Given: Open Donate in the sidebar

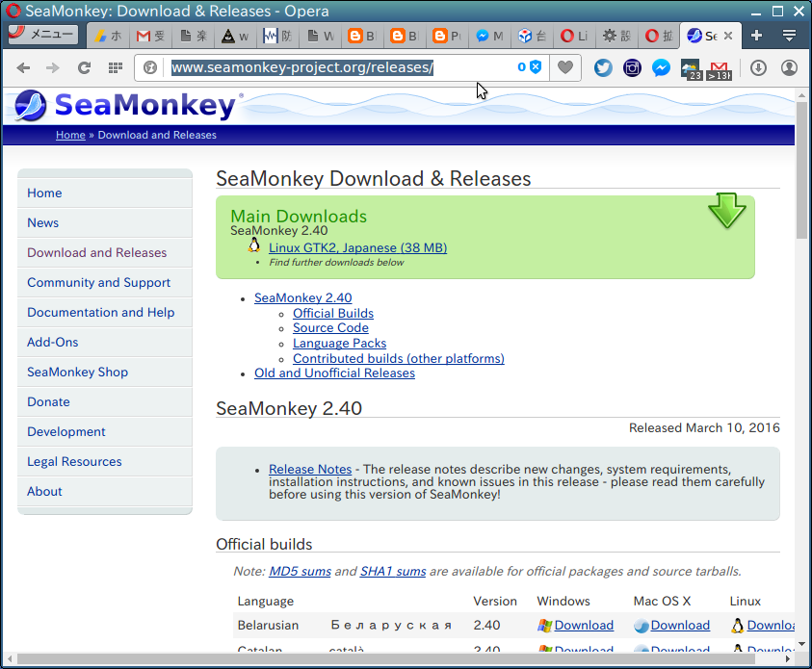Looking at the screenshot, I should pyautogui.click(x=105, y=402).
